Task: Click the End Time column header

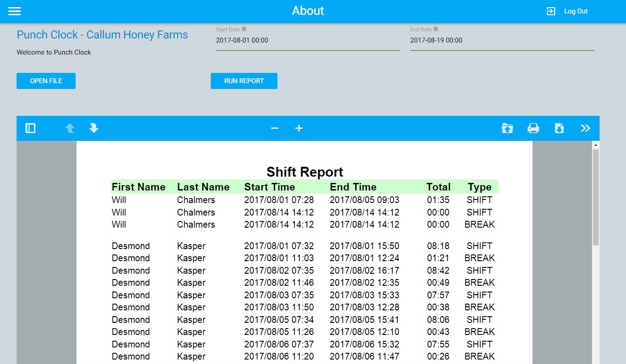Action: tap(353, 187)
